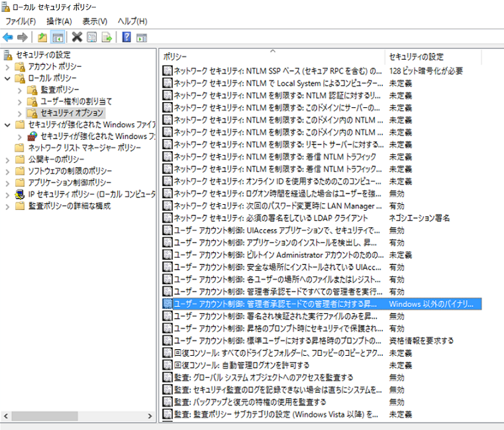
Task: Click the セキュリティの設定 root node icon
Action: [x=8, y=55]
